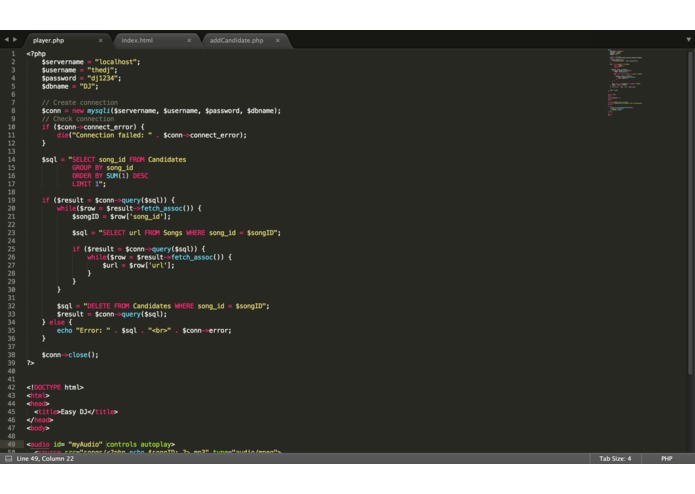Click the GROUP BY song_id line
The width and height of the screenshot is (695, 494).
102,168
